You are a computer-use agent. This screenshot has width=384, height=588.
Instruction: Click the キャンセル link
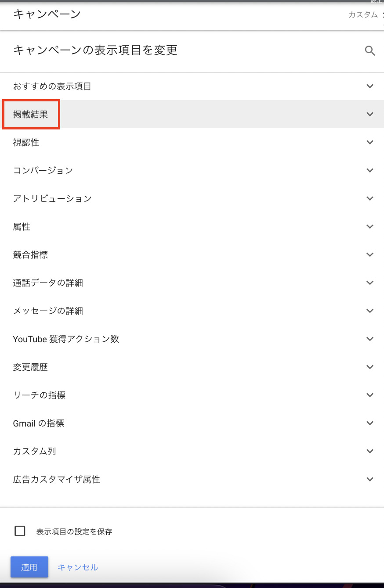tap(78, 567)
